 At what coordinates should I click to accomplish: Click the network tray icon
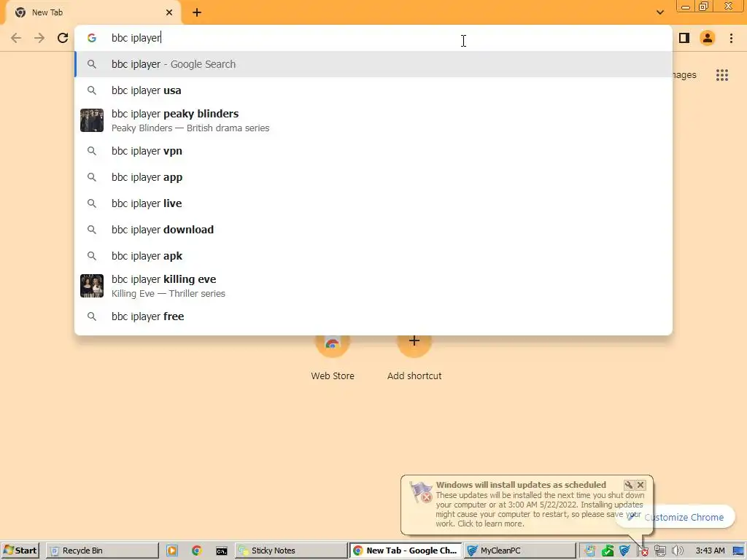click(660, 551)
